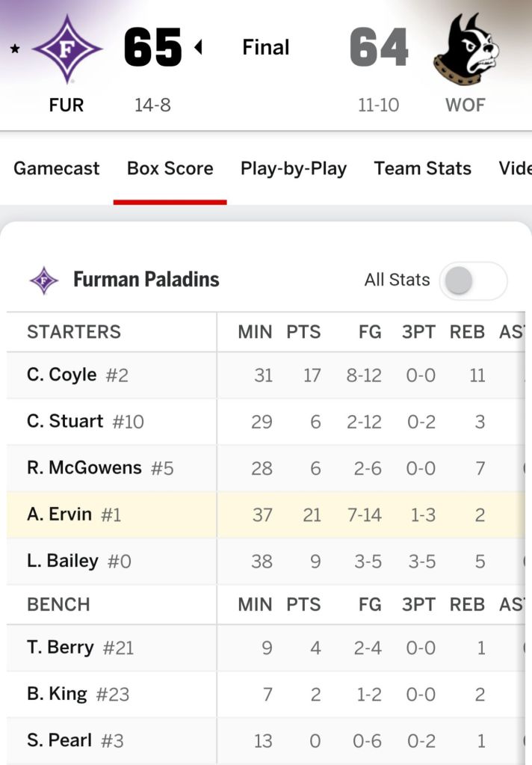Image resolution: width=532 pixels, height=765 pixels.
Task: Click the winner arrow next to 65
Action: click(198, 48)
